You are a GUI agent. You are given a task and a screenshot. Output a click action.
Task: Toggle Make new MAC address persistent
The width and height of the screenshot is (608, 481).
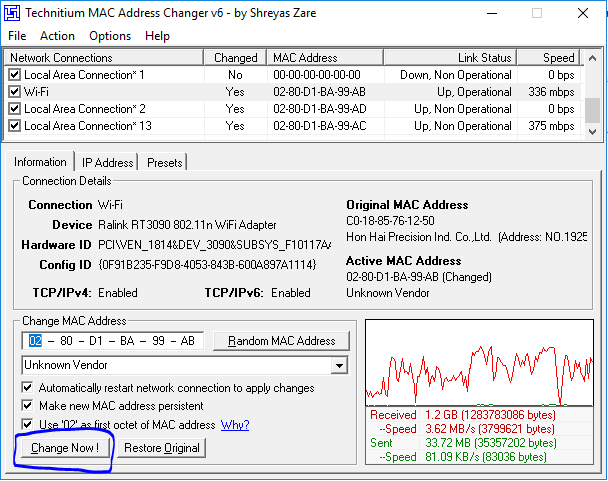(x=27, y=405)
